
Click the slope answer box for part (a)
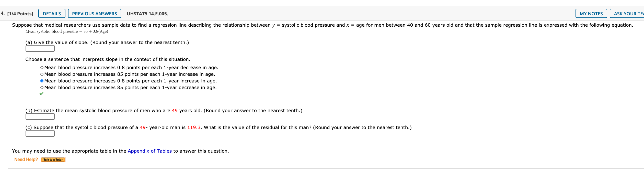click(x=40, y=48)
